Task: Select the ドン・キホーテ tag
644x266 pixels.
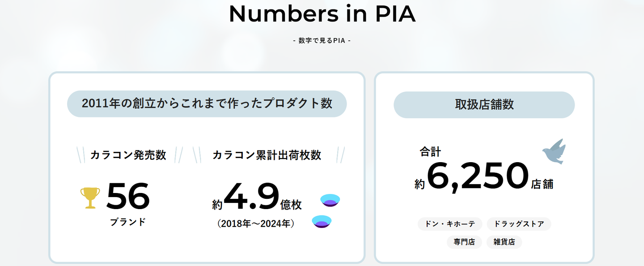Action: pos(450,224)
